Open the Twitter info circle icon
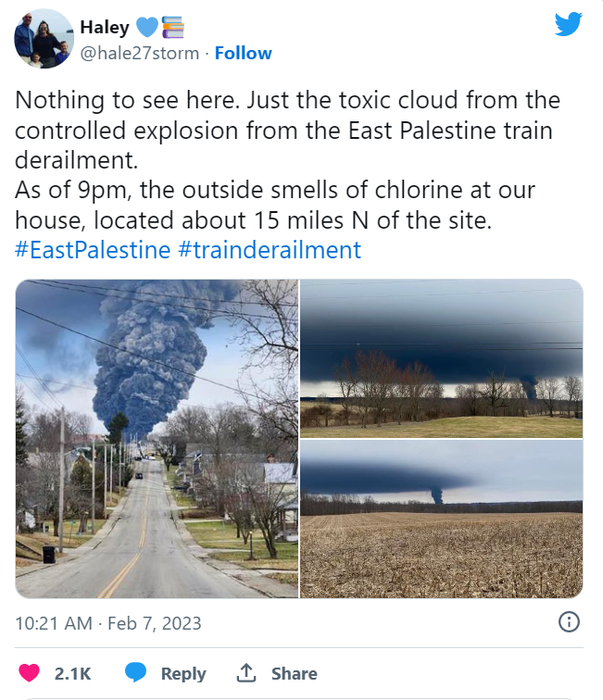Screen dimensions: 603x700 click(569, 621)
